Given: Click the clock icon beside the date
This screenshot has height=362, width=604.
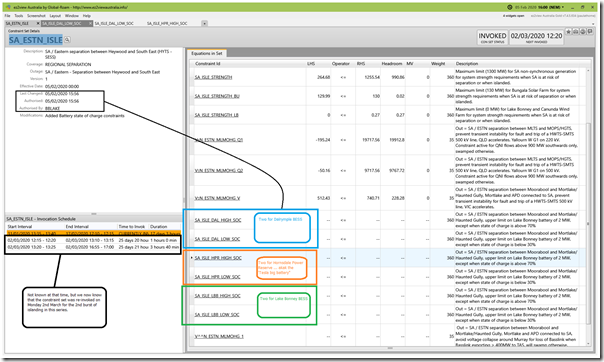Looking at the screenshot, I should pos(510,7).
